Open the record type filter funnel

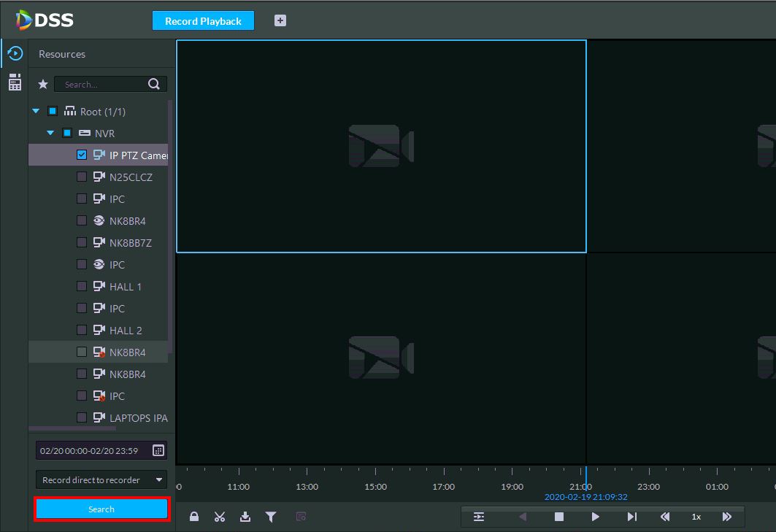pos(271,517)
